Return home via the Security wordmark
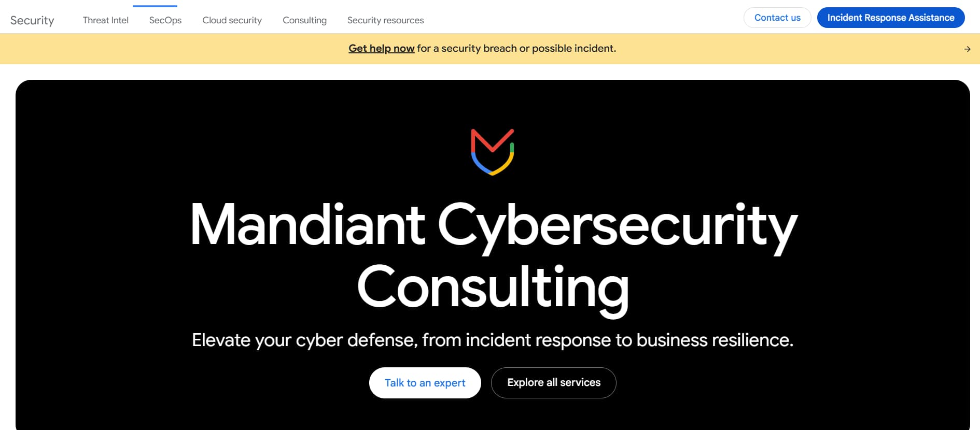Viewport: 980px width, 430px height. coord(32,20)
